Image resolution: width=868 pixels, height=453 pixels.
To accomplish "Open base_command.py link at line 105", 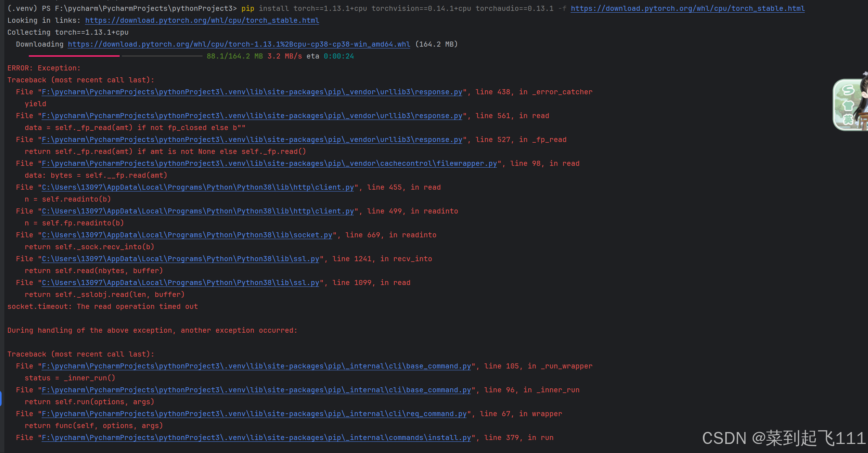I will point(256,366).
